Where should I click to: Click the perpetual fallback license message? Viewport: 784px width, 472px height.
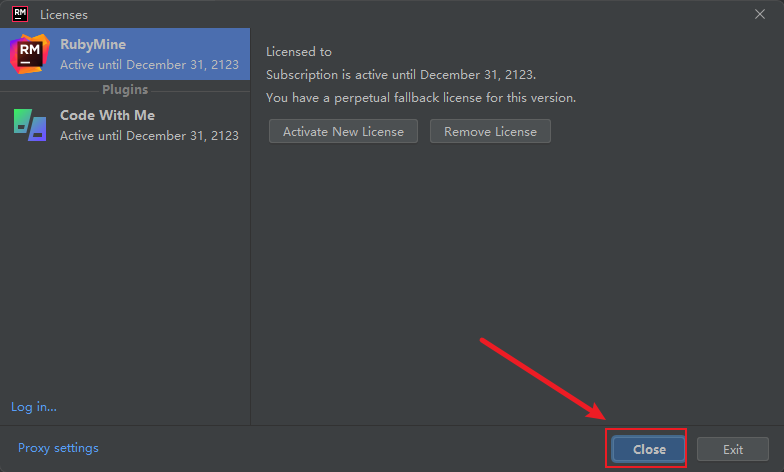pos(421,98)
